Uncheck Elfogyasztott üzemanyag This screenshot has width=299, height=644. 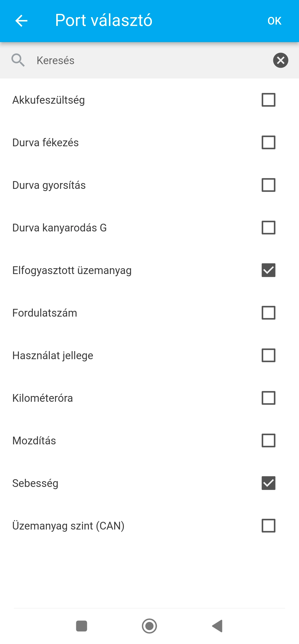click(x=268, y=270)
